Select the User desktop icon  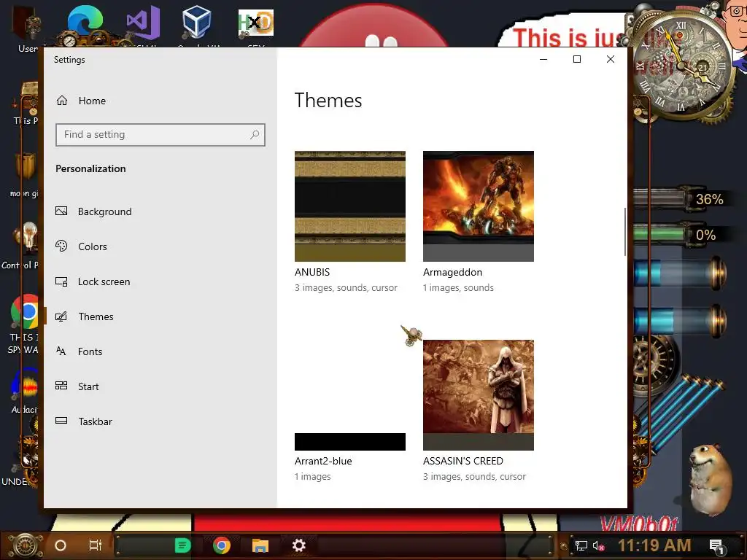coord(28,28)
